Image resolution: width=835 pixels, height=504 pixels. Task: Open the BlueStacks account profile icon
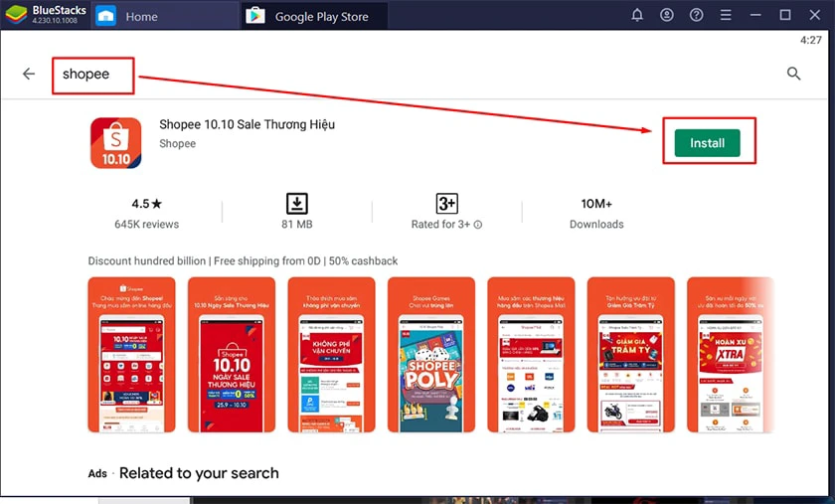point(667,15)
